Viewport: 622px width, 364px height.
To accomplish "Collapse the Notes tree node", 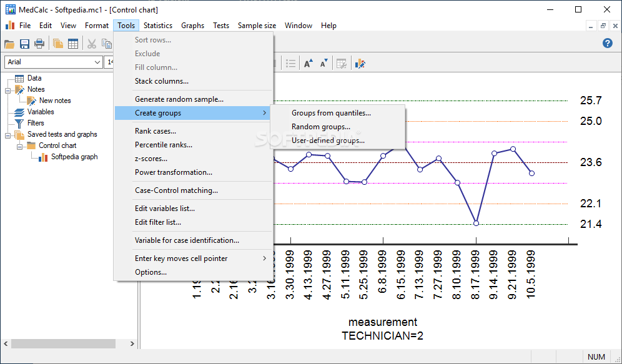I will 8,90.
